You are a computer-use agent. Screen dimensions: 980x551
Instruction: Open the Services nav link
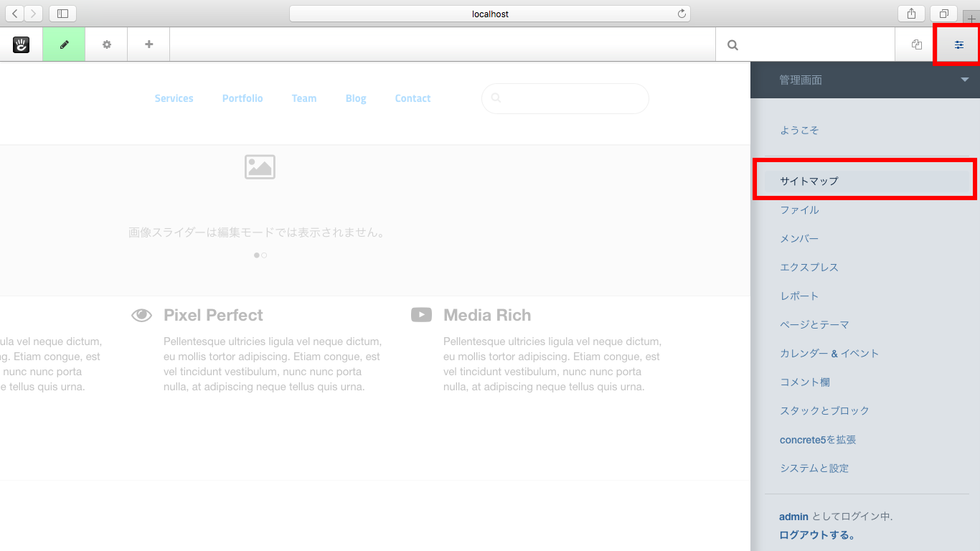174,98
